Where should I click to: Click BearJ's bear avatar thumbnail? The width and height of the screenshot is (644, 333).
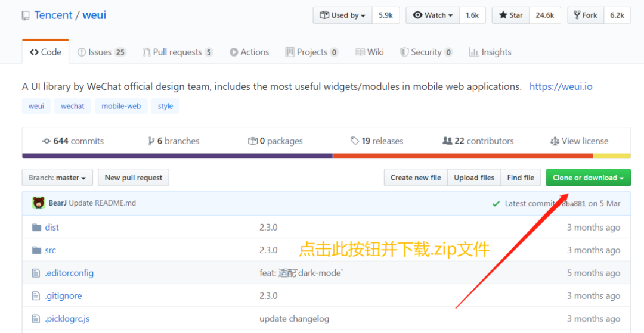tap(39, 203)
